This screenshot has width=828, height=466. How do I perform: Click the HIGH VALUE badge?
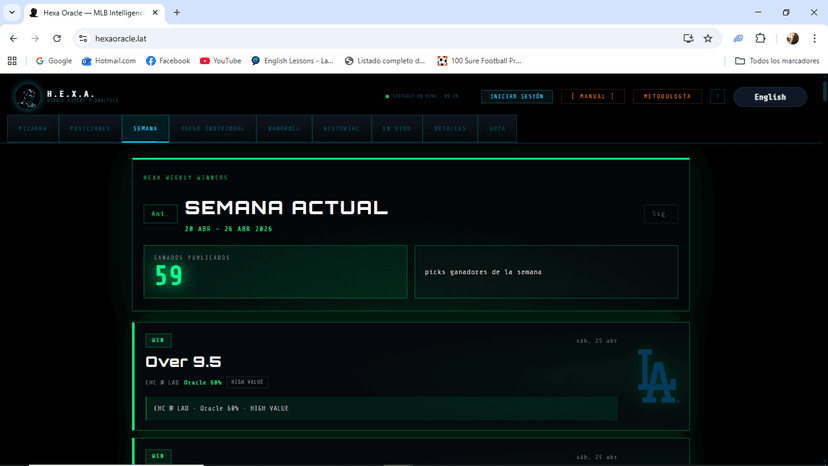click(x=247, y=382)
